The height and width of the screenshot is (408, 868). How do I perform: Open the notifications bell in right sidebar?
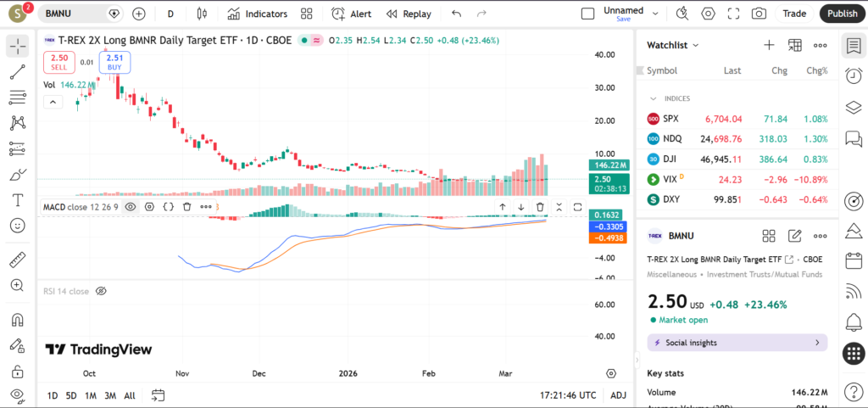(854, 321)
